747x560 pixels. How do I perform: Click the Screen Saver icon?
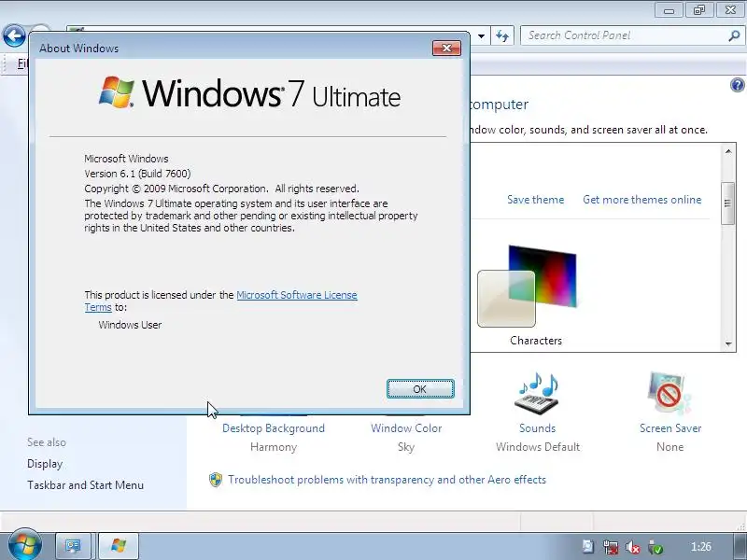click(x=669, y=394)
